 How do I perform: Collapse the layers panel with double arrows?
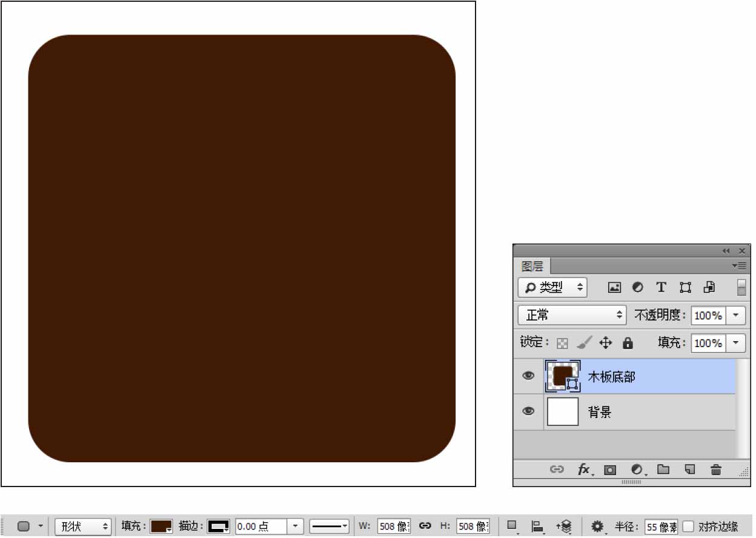tap(726, 251)
